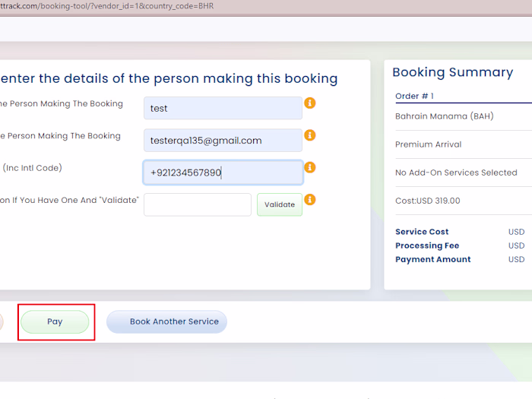
Task: Click info icon beside the email field
Action: click(310, 135)
